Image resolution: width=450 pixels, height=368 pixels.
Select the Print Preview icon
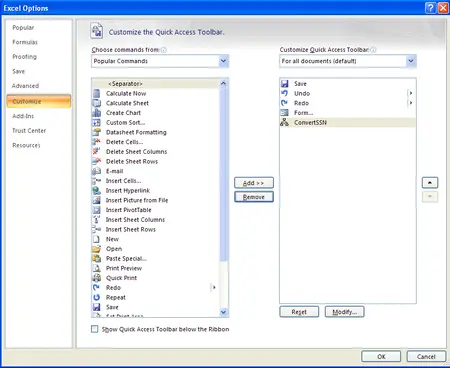tap(97, 268)
